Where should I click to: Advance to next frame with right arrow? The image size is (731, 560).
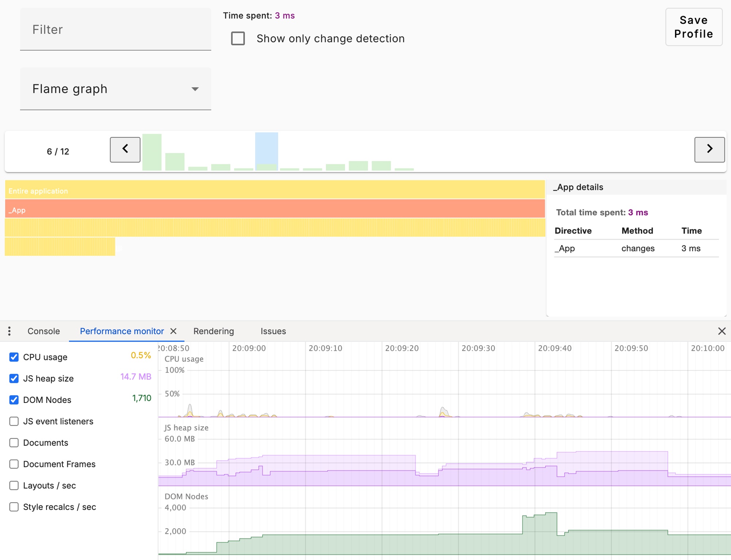709,149
